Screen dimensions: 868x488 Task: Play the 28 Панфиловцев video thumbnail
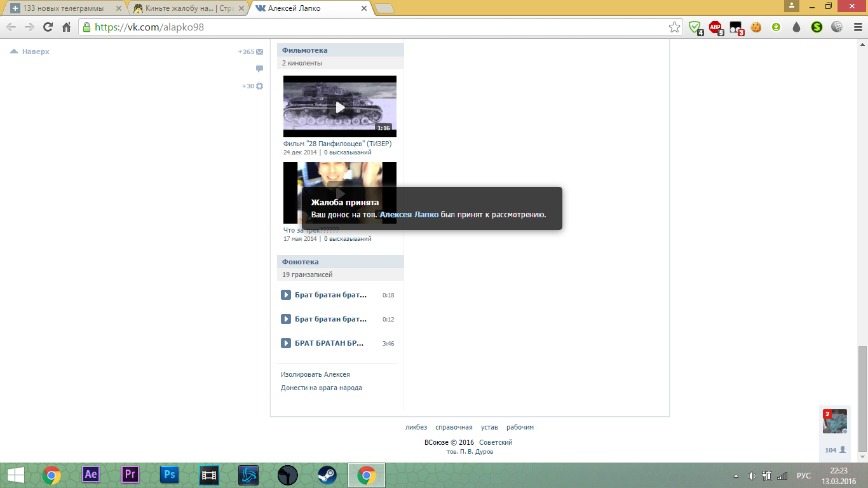coord(340,106)
